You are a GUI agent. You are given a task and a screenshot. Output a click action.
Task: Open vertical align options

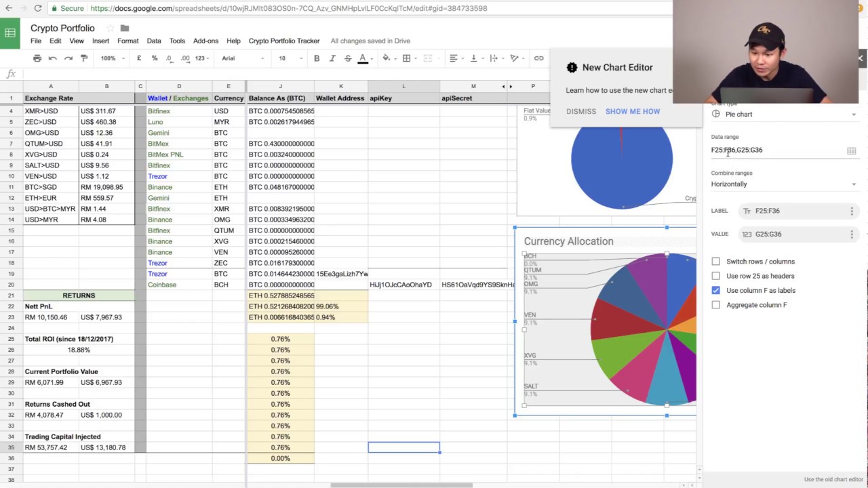point(474,58)
